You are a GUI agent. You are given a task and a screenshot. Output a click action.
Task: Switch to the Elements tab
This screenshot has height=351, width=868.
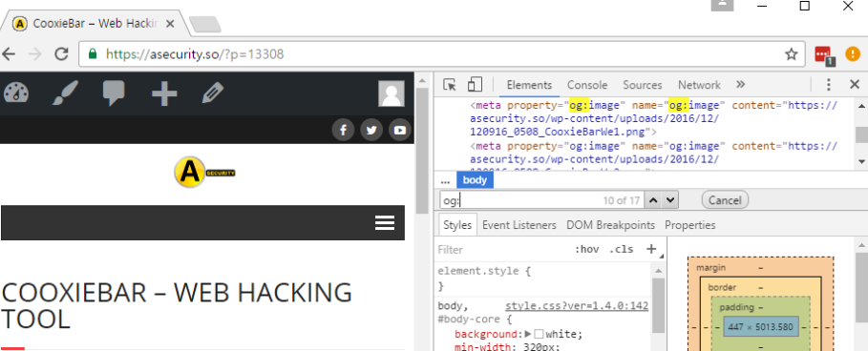click(529, 85)
